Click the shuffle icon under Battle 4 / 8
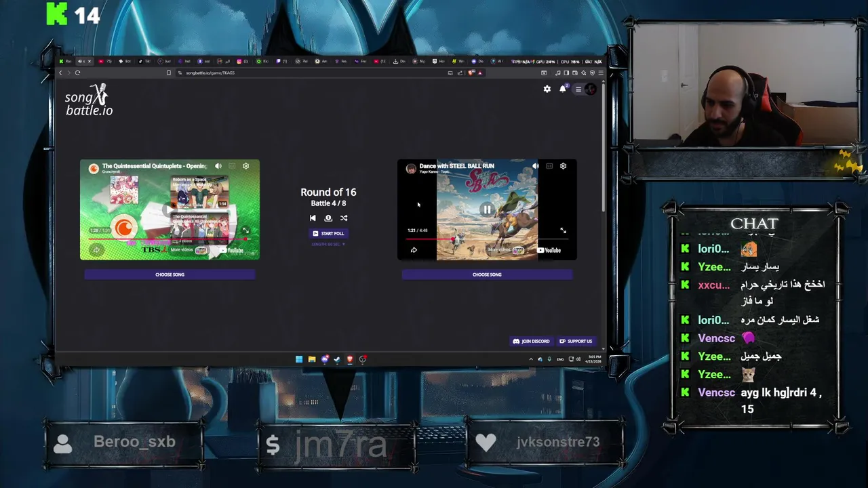The image size is (868, 488). pyautogui.click(x=344, y=218)
